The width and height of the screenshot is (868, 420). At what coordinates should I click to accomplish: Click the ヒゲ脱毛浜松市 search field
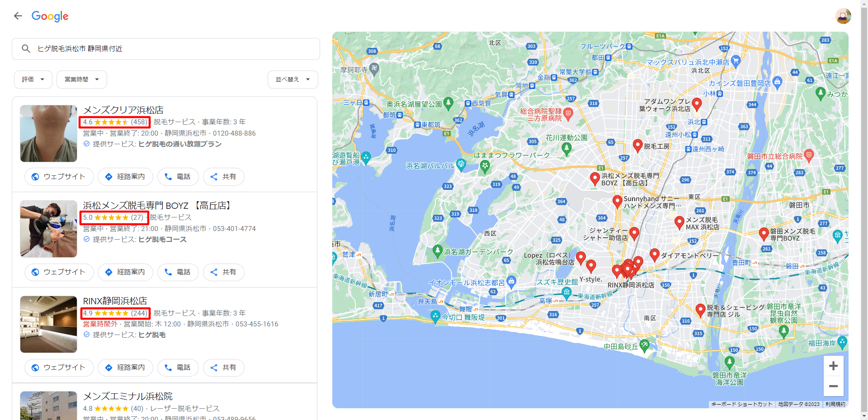[166, 49]
